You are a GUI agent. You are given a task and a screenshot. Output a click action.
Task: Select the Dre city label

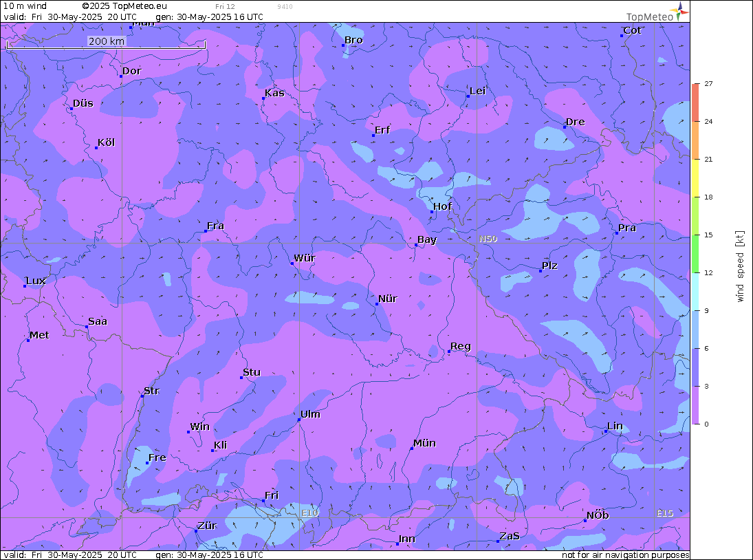tap(576, 122)
